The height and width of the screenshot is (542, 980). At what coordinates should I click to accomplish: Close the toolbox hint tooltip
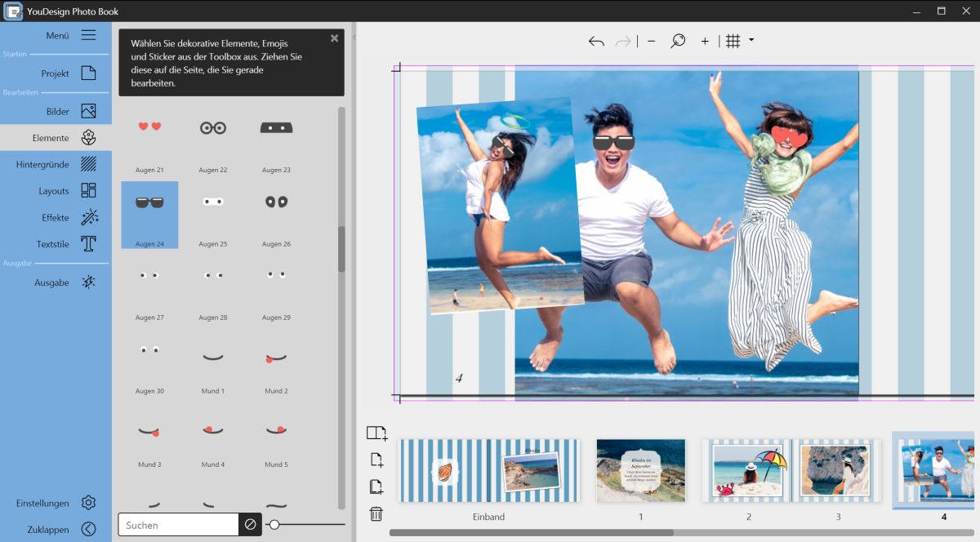[x=334, y=38]
